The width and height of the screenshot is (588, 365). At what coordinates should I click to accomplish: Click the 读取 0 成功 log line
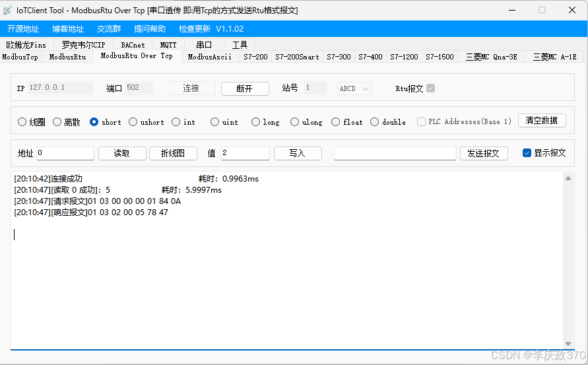pos(117,190)
